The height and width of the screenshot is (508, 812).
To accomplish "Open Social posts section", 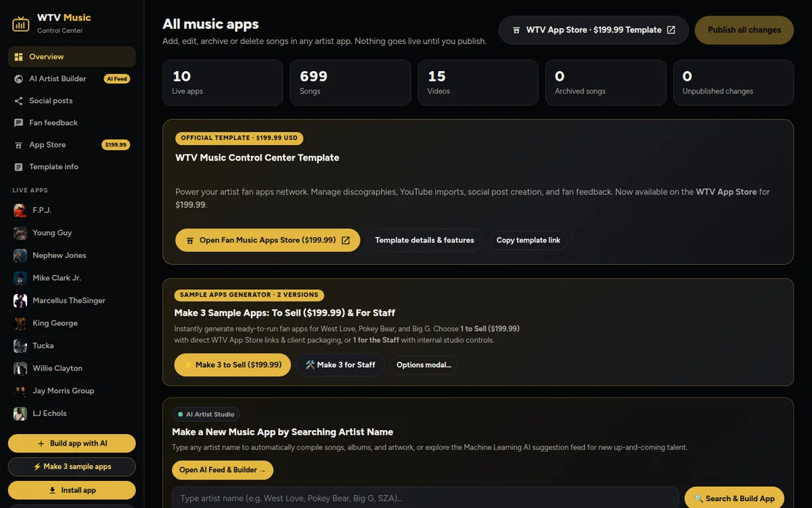I will pyautogui.click(x=72, y=101).
